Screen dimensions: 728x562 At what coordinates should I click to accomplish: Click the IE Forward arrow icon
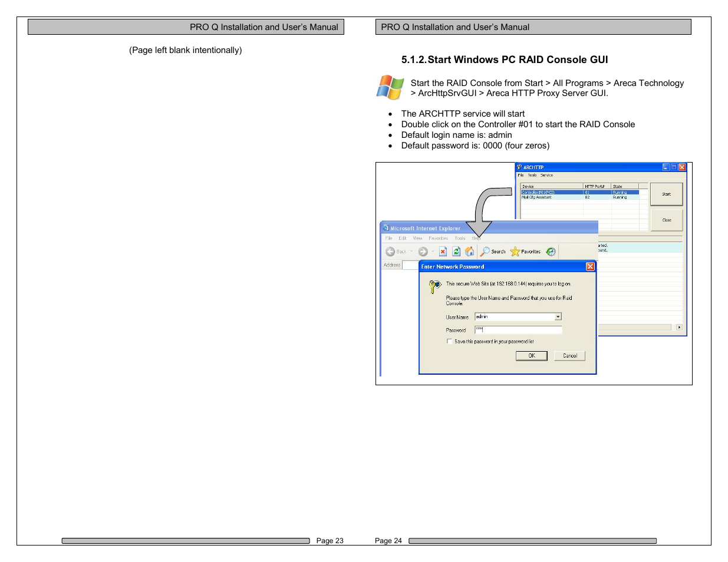coord(423,252)
